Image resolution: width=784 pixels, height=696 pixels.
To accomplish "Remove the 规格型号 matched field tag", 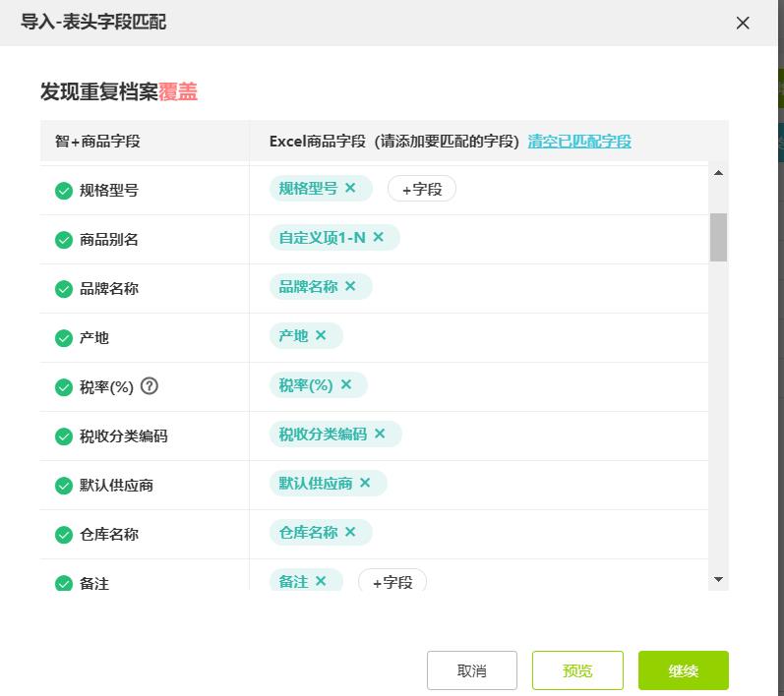I will pos(350,188).
